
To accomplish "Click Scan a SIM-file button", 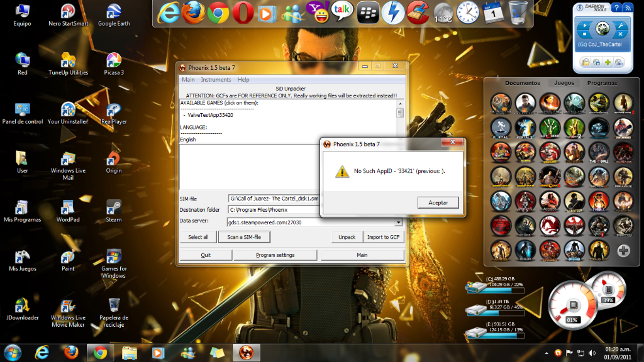I will pos(244,237).
